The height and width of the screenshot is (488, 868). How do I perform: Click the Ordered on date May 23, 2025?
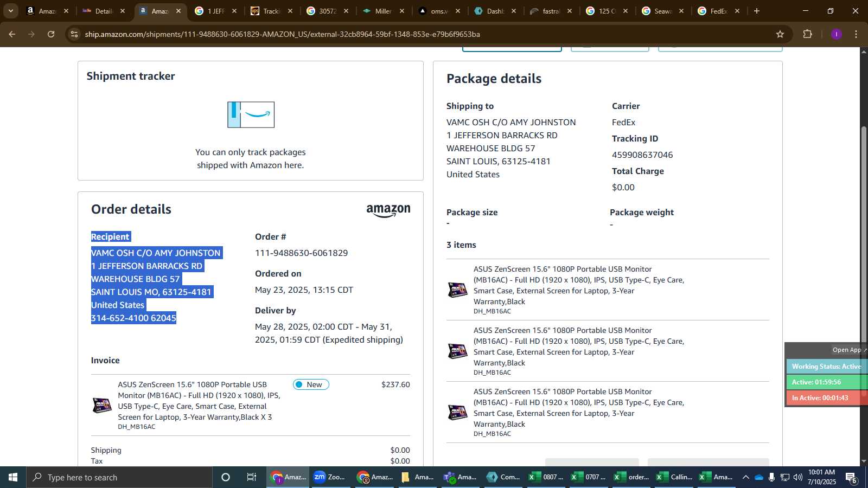pos(304,290)
